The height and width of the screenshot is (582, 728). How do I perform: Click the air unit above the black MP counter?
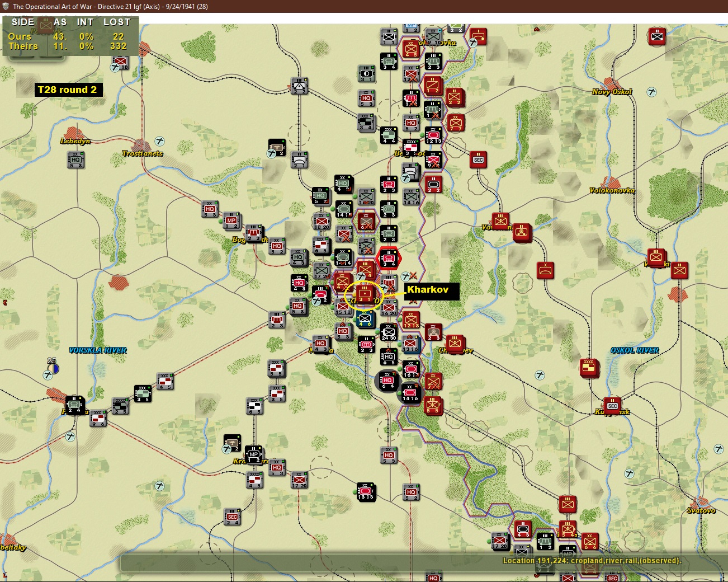click(232, 443)
